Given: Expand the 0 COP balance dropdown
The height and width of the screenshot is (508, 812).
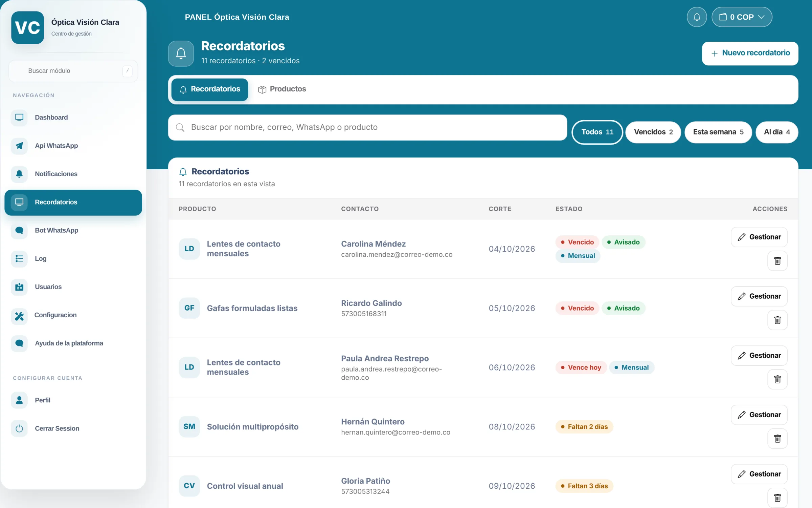Looking at the screenshot, I should click(x=742, y=17).
